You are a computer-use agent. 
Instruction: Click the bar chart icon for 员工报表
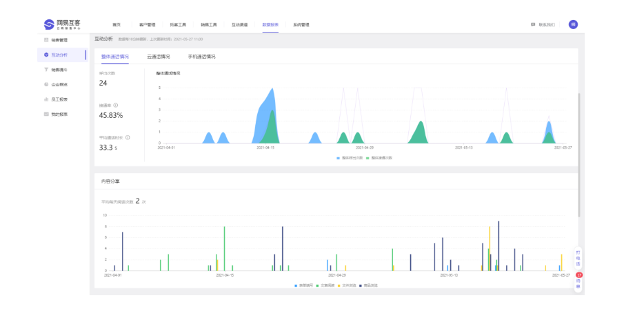coord(46,99)
